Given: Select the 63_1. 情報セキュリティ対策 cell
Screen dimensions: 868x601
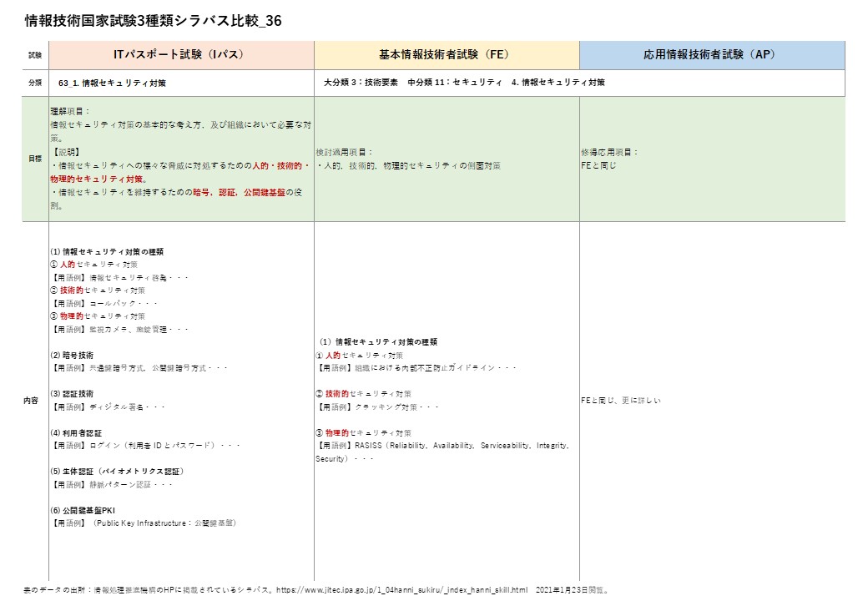Looking at the screenshot, I should (x=113, y=83).
